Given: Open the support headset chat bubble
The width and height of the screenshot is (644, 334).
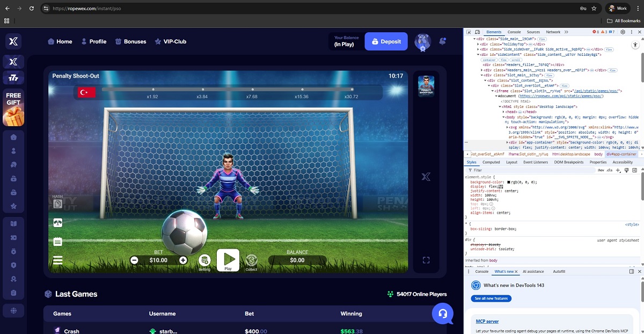Looking at the screenshot, I should [x=442, y=313].
